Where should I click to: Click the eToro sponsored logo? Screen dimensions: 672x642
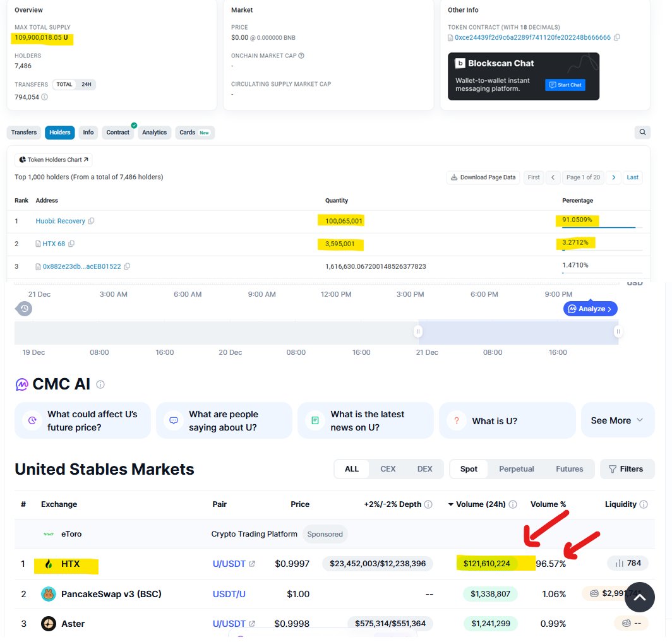click(49, 534)
